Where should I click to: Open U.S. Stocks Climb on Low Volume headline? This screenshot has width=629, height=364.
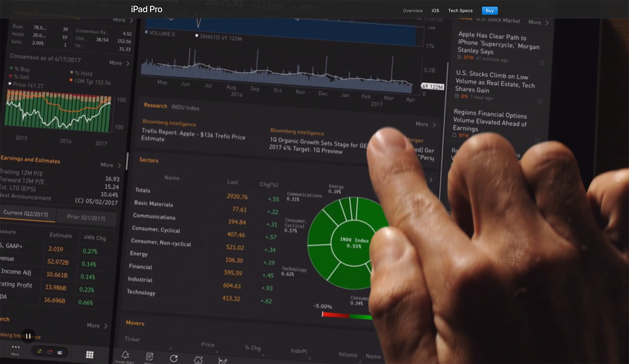pyautogui.click(x=495, y=81)
